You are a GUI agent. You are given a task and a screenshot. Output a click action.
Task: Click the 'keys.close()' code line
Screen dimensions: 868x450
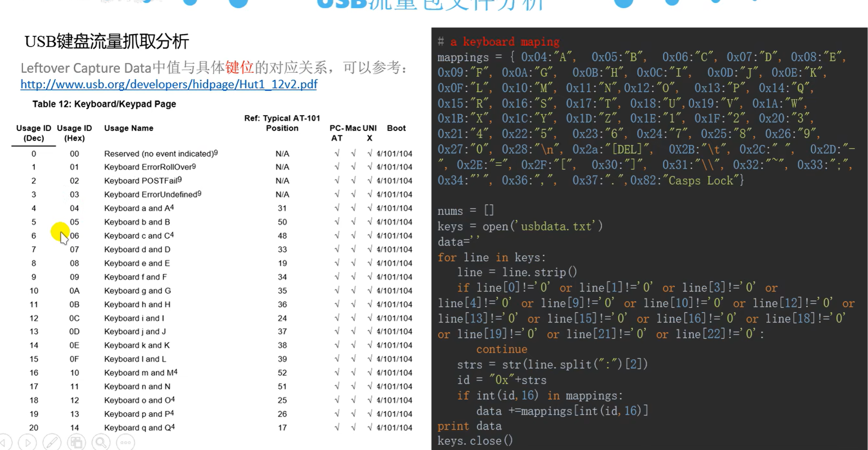point(475,441)
